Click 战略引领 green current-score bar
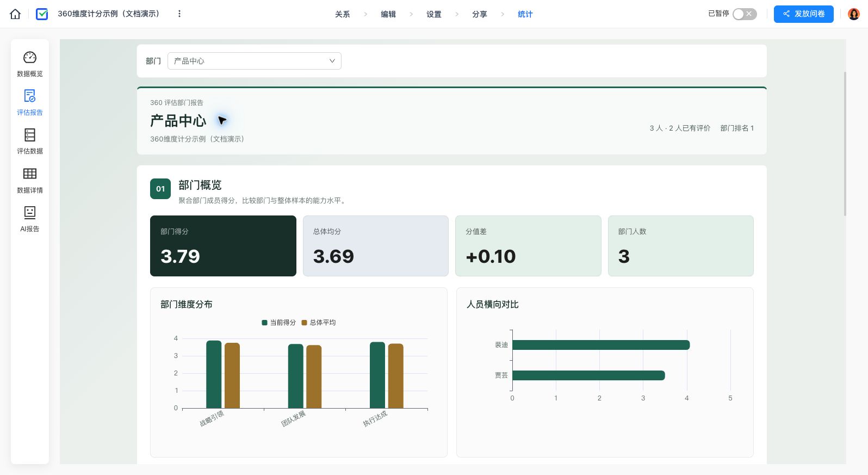This screenshot has height=475, width=868. coord(214,374)
